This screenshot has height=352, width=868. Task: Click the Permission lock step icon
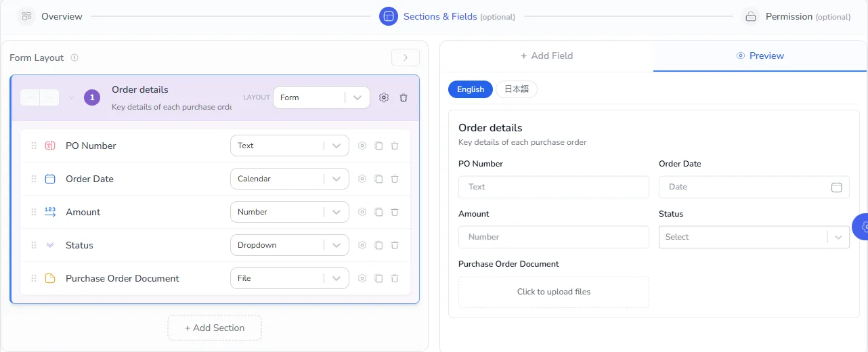(751, 16)
